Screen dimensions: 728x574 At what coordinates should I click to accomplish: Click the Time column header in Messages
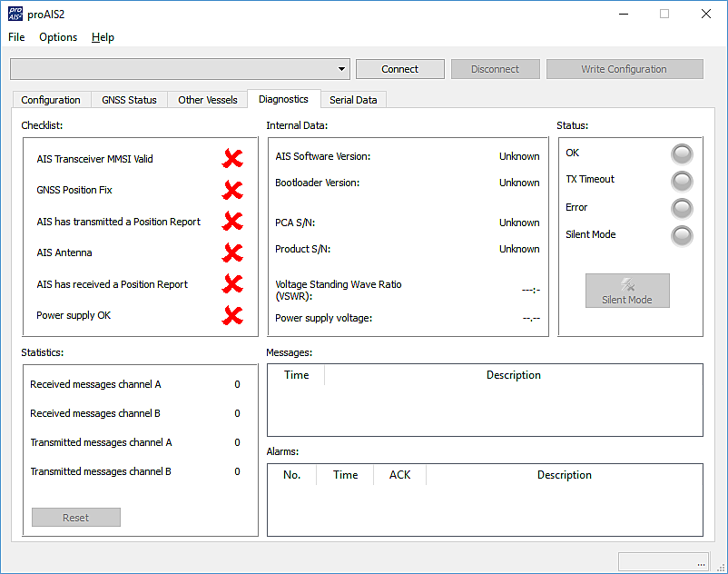click(296, 375)
